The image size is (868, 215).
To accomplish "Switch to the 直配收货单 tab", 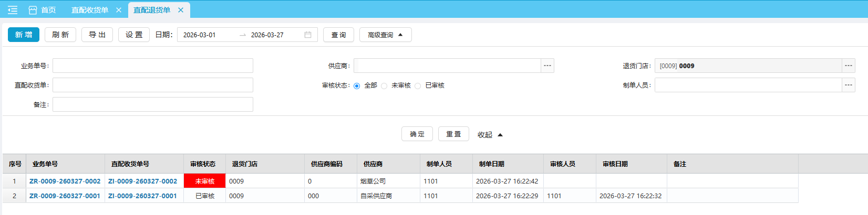I will [x=90, y=10].
